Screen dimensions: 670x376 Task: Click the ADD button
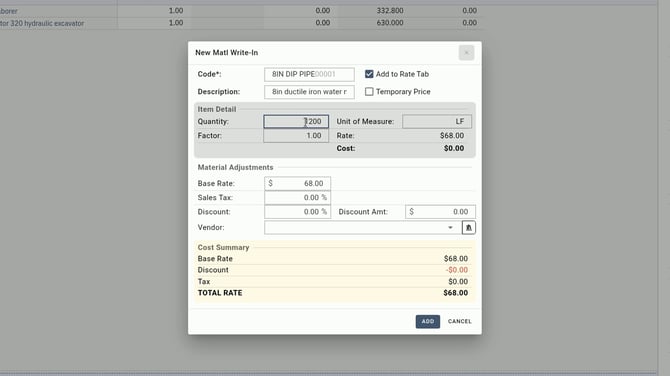click(x=428, y=321)
